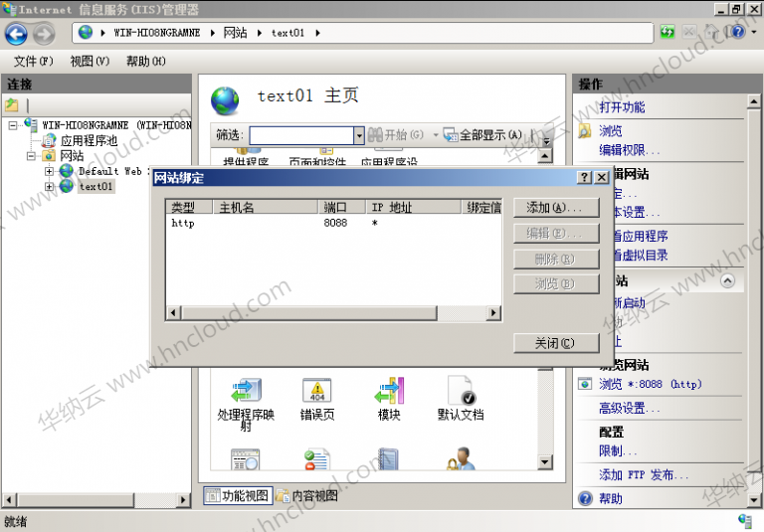Click the Forward navigation arrow
The height and width of the screenshot is (532, 764).
tap(44, 34)
